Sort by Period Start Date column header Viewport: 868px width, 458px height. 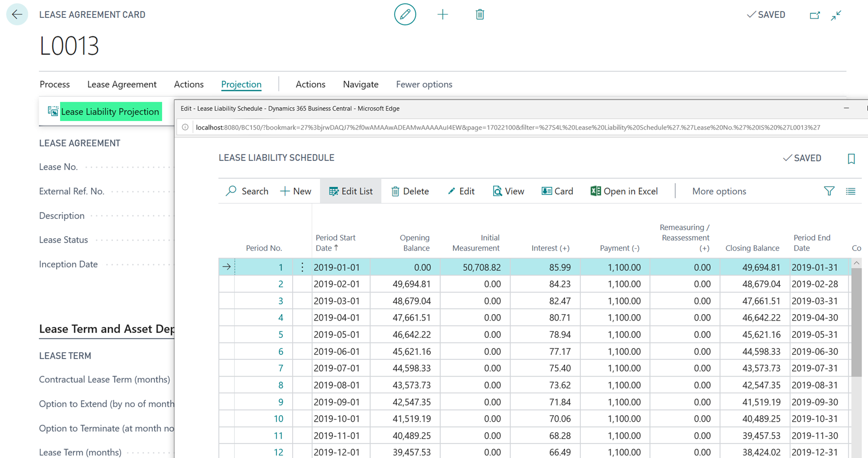[335, 243]
